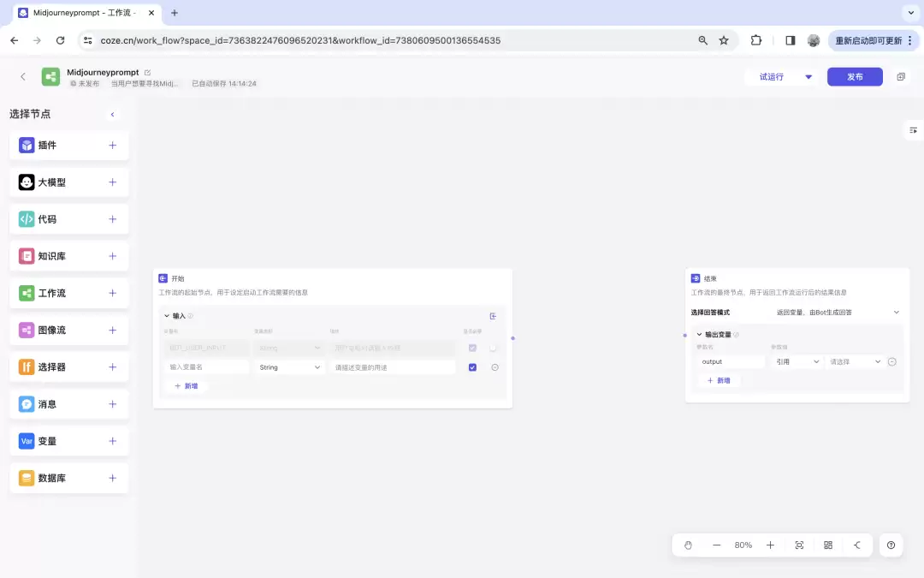Reload the page in the browser
Screen dimensions: 924x578
click(60, 41)
